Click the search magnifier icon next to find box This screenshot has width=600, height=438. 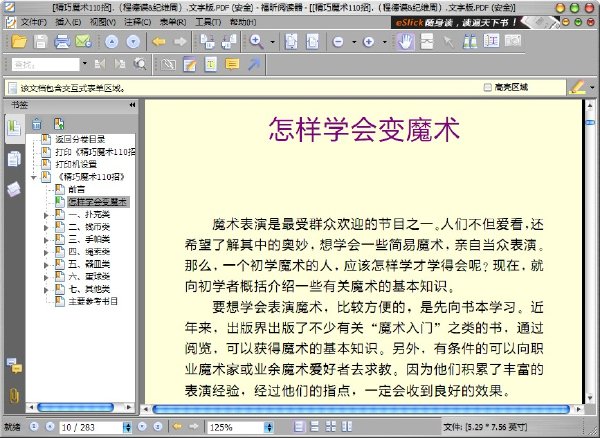(x=140, y=64)
